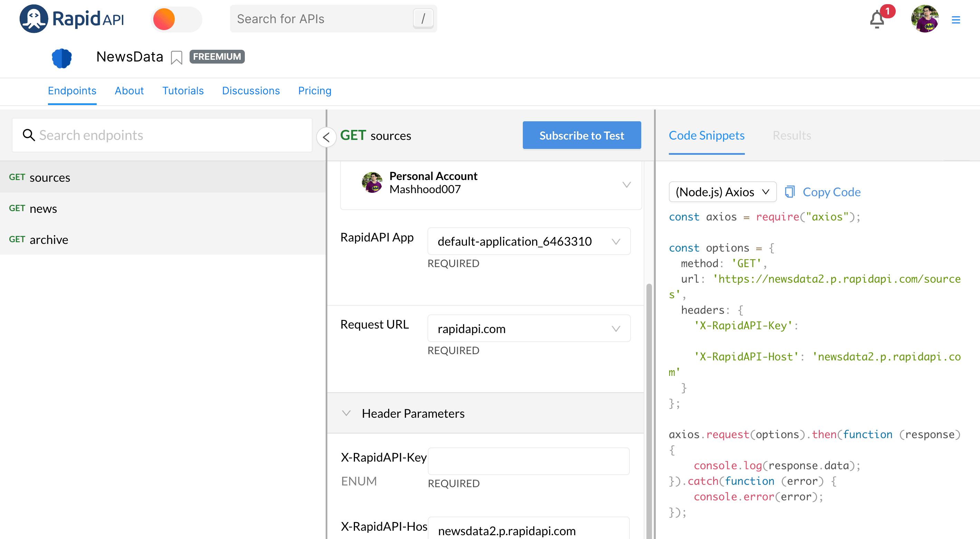Open the hamburger menu icon

pyautogui.click(x=955, y=20)
